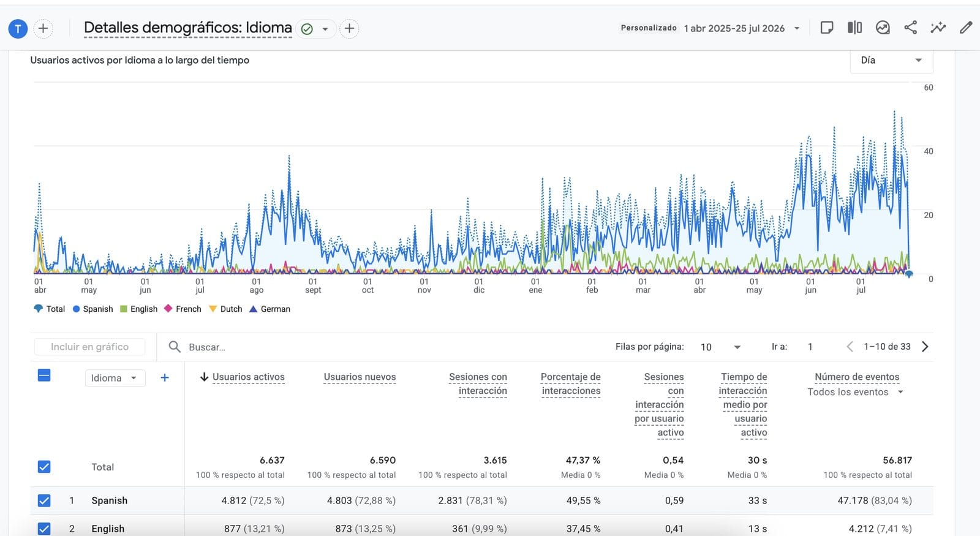Toggle the select-all rows checkbox in header
980x536 pixels.
(x=44, y=376)
